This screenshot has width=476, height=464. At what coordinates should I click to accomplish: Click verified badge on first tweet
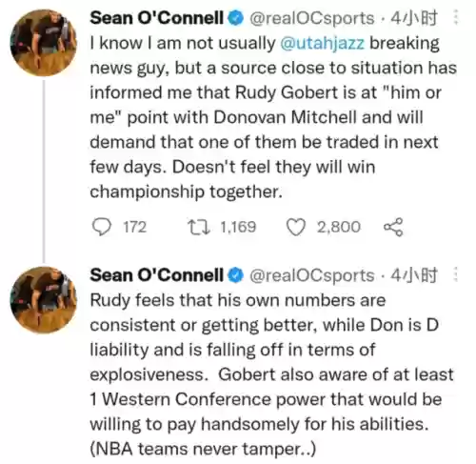pyautogui.click(x=235, y=18)
